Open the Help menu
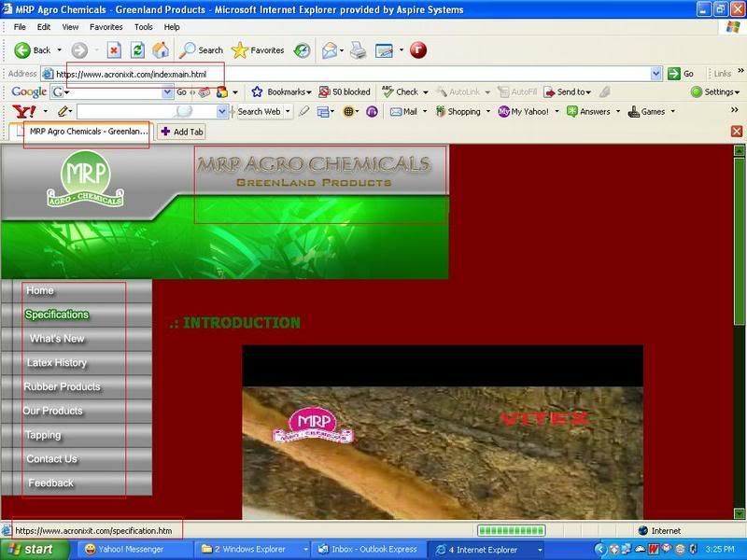 [x=172, y=27]
